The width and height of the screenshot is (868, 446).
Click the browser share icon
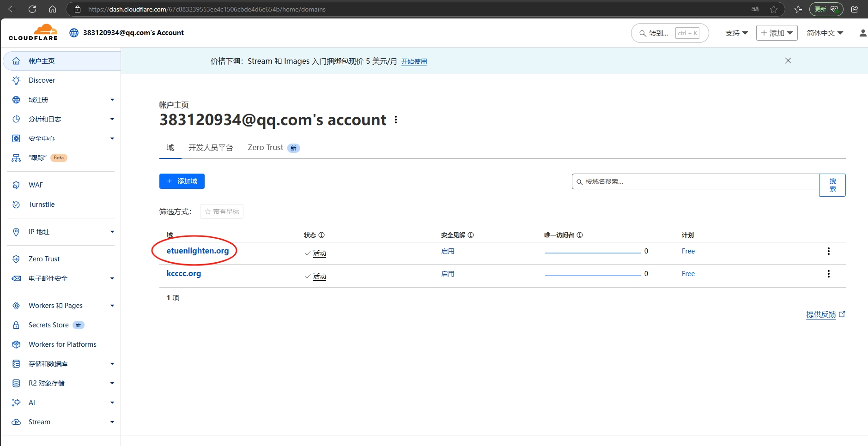(855, 9)
